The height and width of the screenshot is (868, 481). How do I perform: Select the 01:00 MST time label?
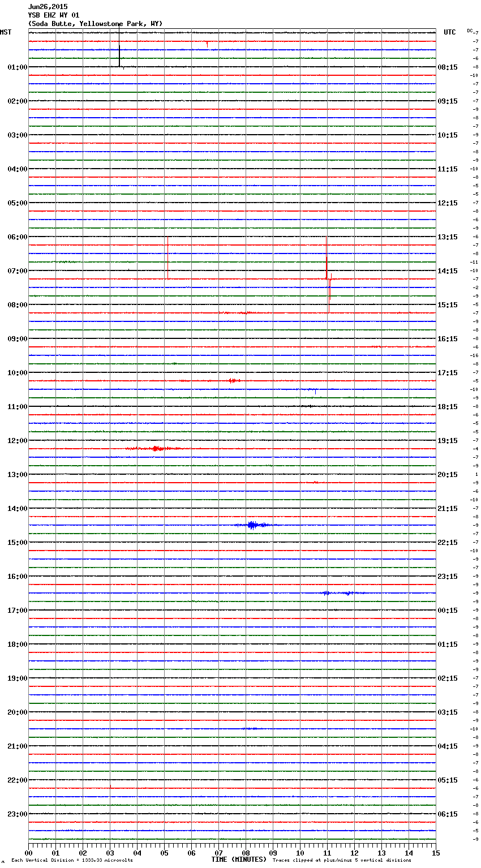pyautogui.click(x=18, y=67)
